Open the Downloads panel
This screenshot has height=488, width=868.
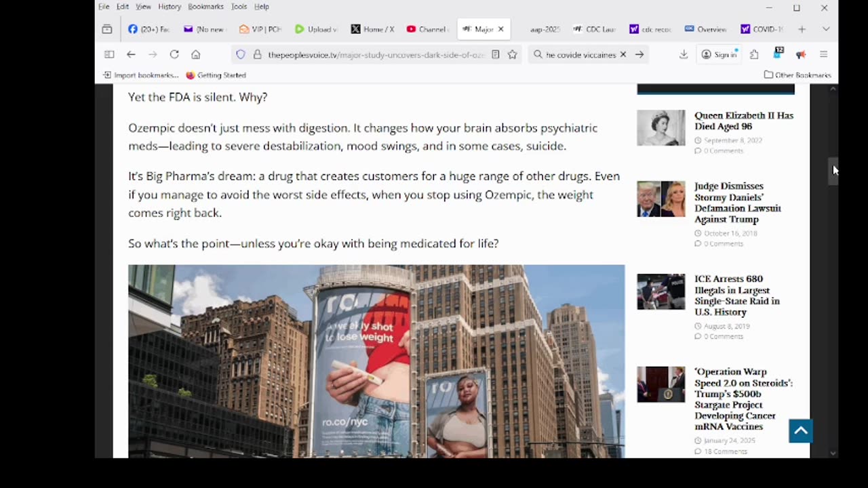point(684,54)
